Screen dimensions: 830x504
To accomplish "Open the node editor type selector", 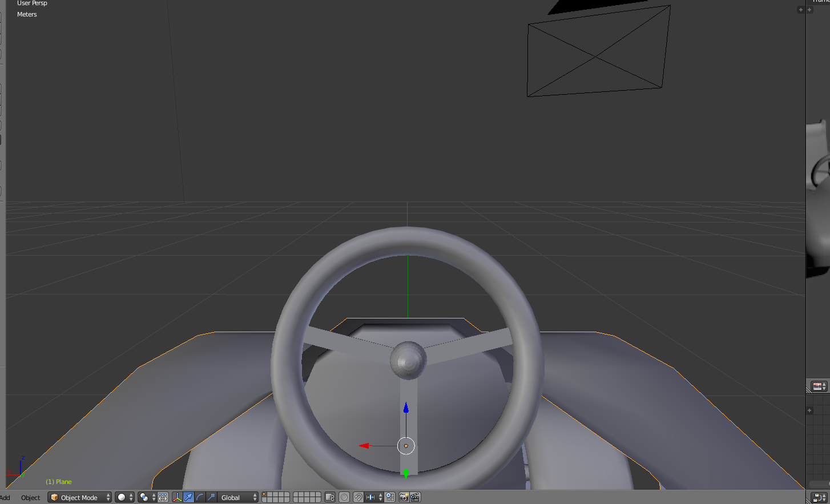I will coord(820,498).
